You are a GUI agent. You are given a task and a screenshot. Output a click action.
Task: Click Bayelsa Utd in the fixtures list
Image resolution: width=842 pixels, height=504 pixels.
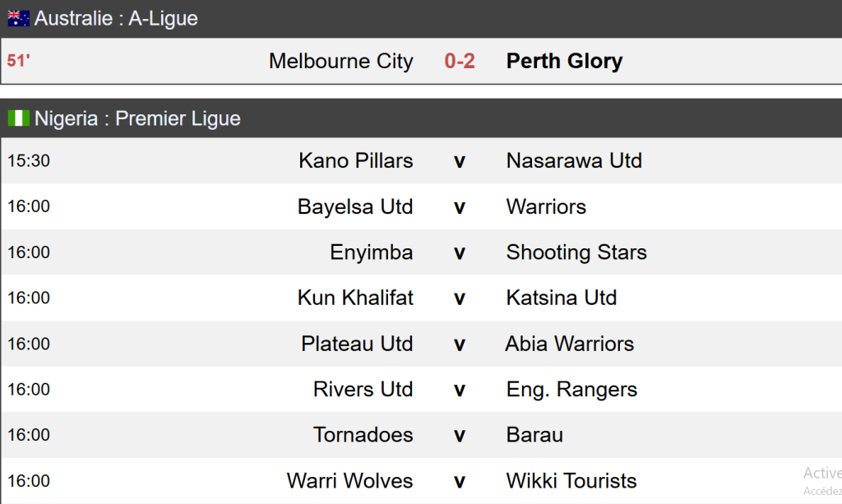click(x=355, y=206)
